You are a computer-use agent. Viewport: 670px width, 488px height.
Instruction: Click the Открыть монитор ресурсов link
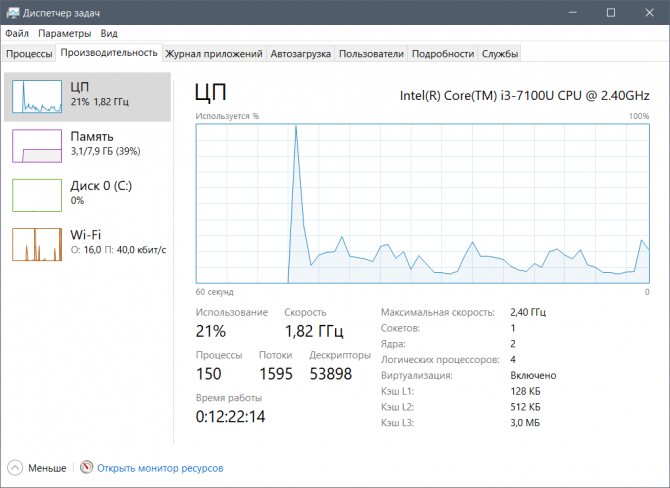point(160,468)
